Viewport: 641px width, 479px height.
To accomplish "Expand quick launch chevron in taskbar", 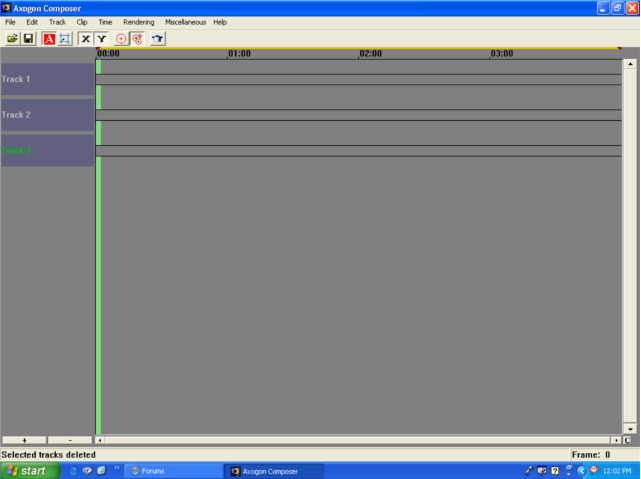I will pyautogui.click(x=117, y=468).
